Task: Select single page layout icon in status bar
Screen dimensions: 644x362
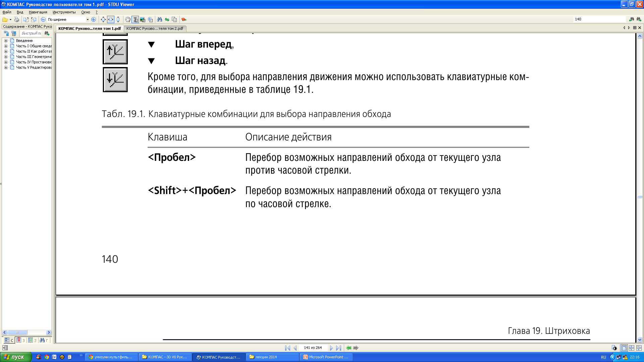Action: 624,348
